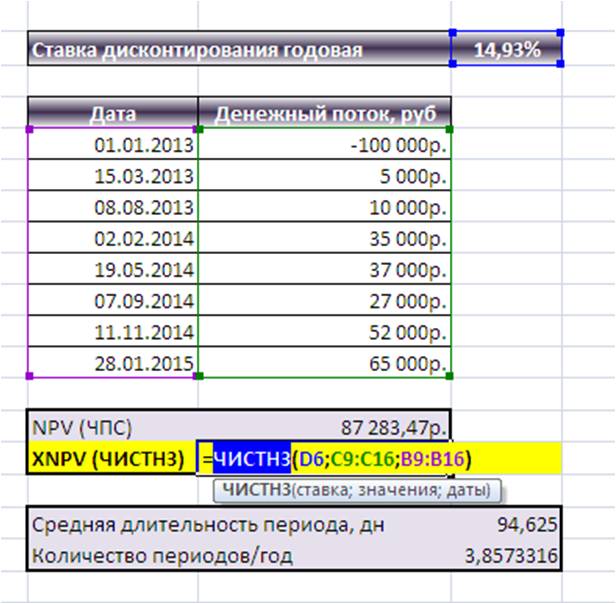Select the 'Денежный поток, руб' column header
Screen dimensions: 616x604
[325, 112]
